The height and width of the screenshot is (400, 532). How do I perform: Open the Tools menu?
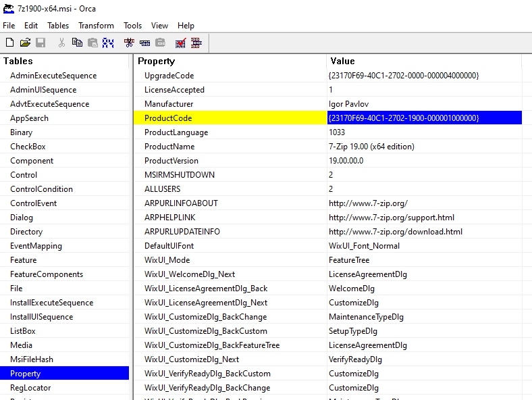click(132, 26)
